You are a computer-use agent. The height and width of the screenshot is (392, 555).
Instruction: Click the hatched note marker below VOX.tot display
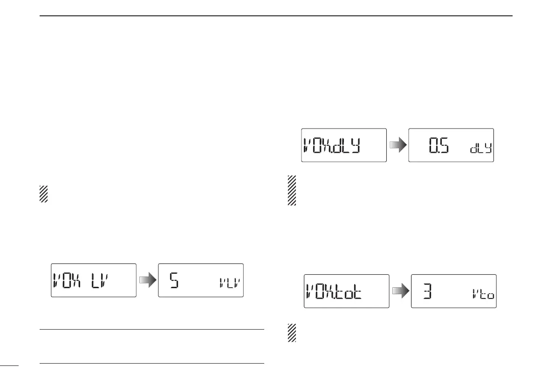pyautogui.click(x=292, y=332)
